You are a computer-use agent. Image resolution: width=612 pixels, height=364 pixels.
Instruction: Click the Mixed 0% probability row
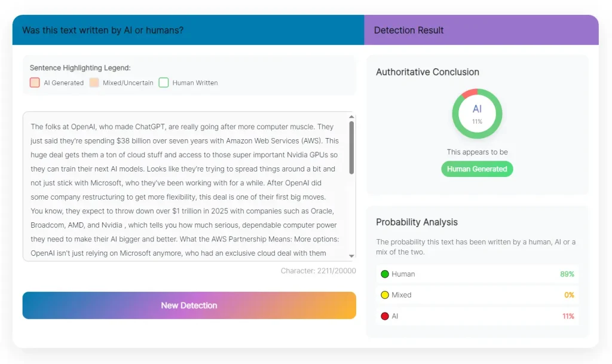click(477, 295)
